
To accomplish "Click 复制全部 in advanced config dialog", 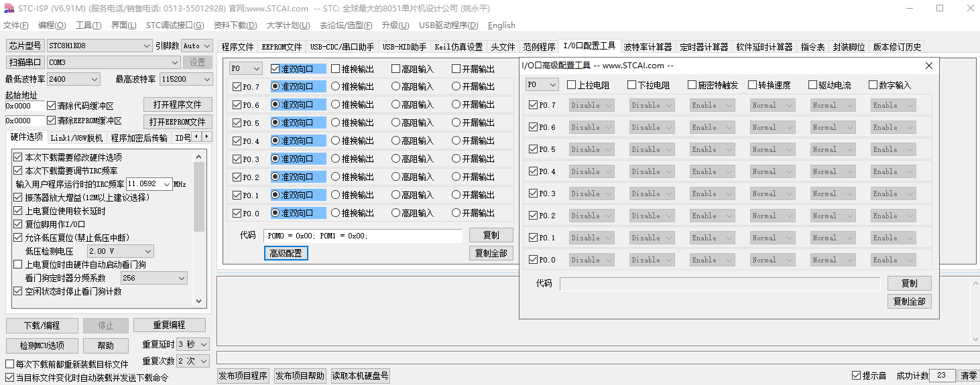I will [x=910, y=301].
